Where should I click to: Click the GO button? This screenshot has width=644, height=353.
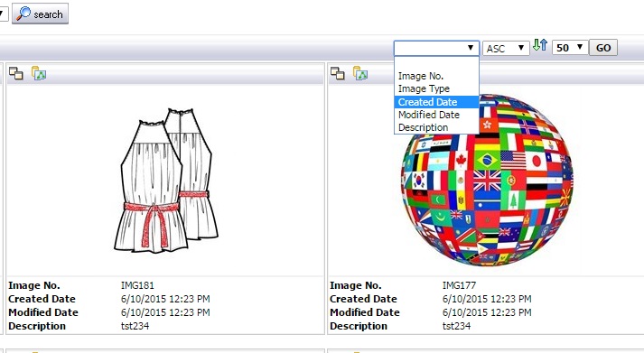coord(603,48)
